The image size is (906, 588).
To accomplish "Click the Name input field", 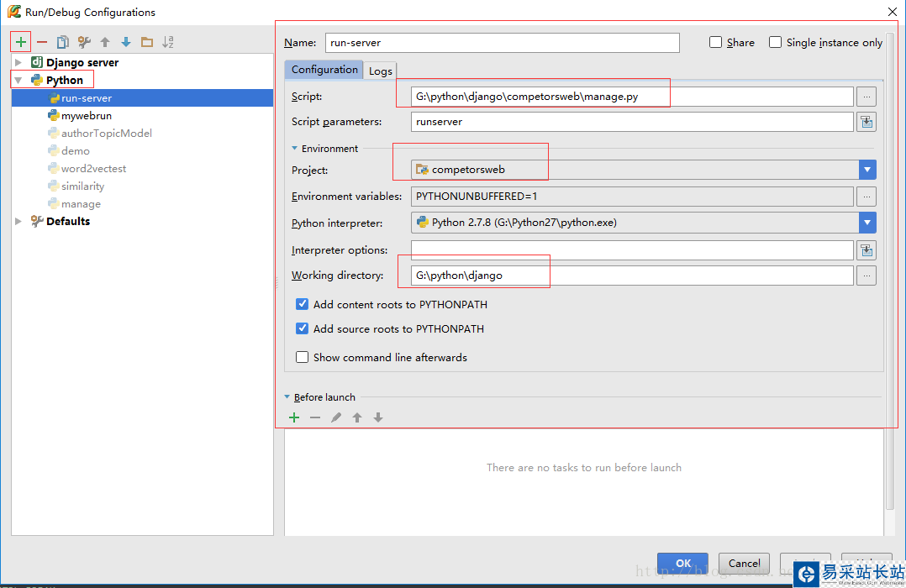I will (x=502, y=43).
